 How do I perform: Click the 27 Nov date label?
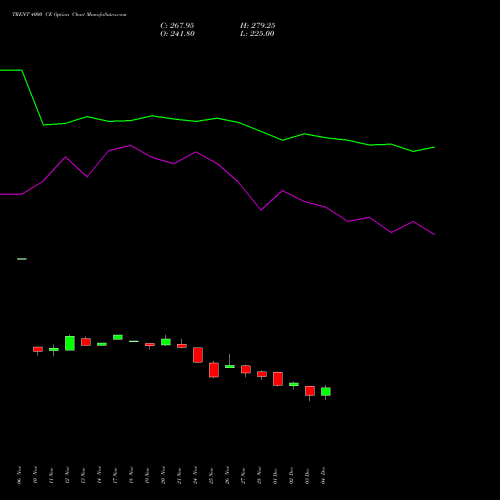coord(243,475)
